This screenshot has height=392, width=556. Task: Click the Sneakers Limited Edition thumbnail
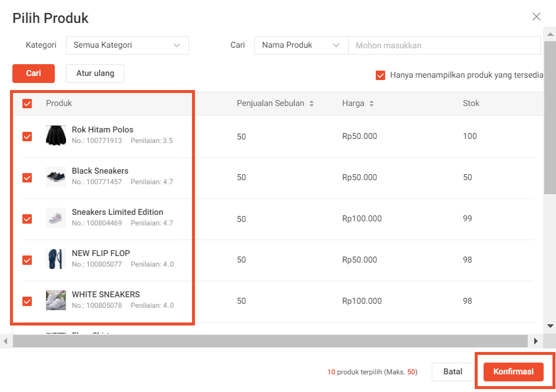pyautogui.click(x=56, y=218)
